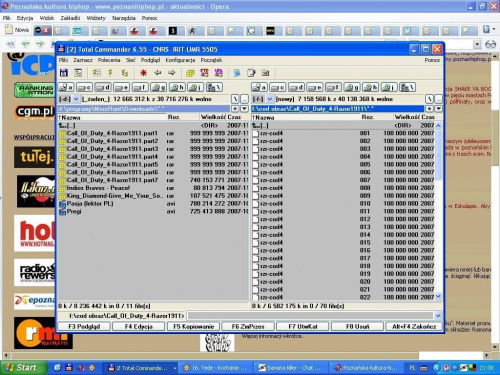Select drive d in right panel

297,87
